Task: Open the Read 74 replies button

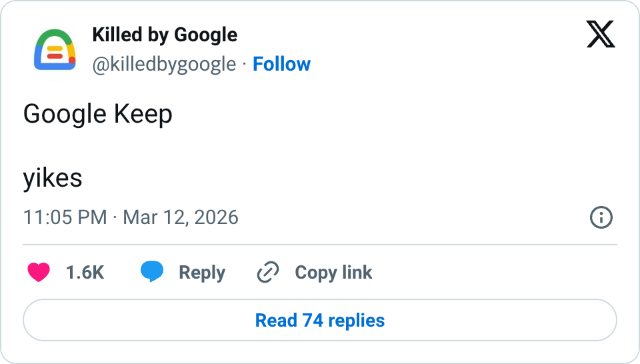Action: click(x=320, y=320)
